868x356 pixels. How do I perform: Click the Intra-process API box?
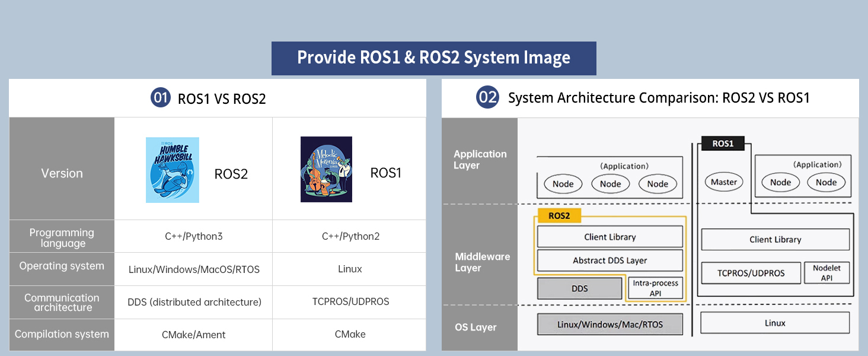(655, 288)
